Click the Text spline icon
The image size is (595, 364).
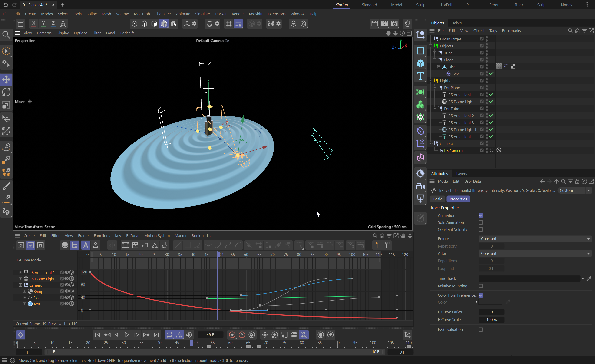[x=420, y=76]
